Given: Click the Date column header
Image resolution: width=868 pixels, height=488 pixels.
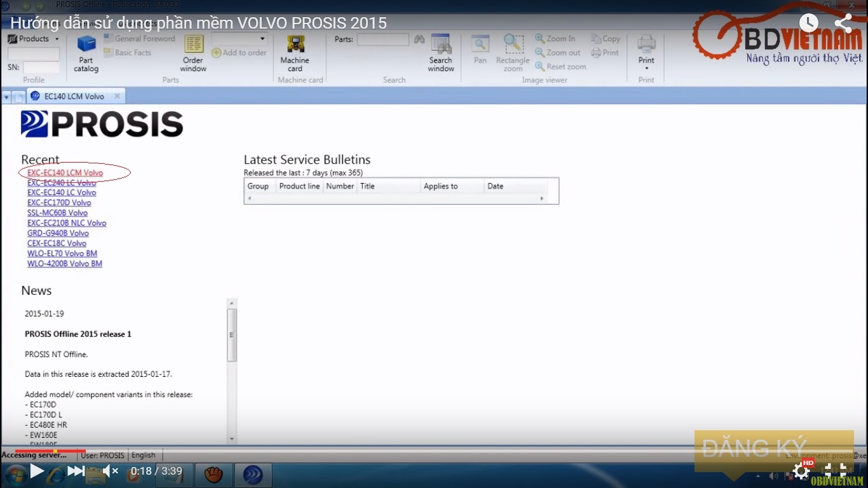Looking at the screenshot, I should click(515, 186).
